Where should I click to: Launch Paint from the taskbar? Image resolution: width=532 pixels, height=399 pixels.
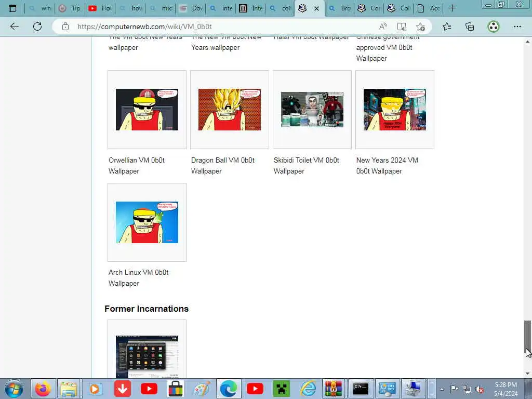[x=202, y=389]
